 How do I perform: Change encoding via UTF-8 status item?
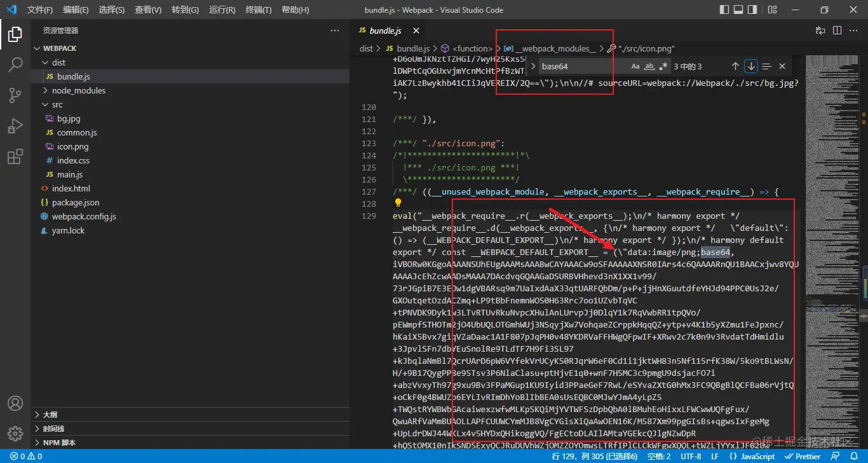click(691, 456)
